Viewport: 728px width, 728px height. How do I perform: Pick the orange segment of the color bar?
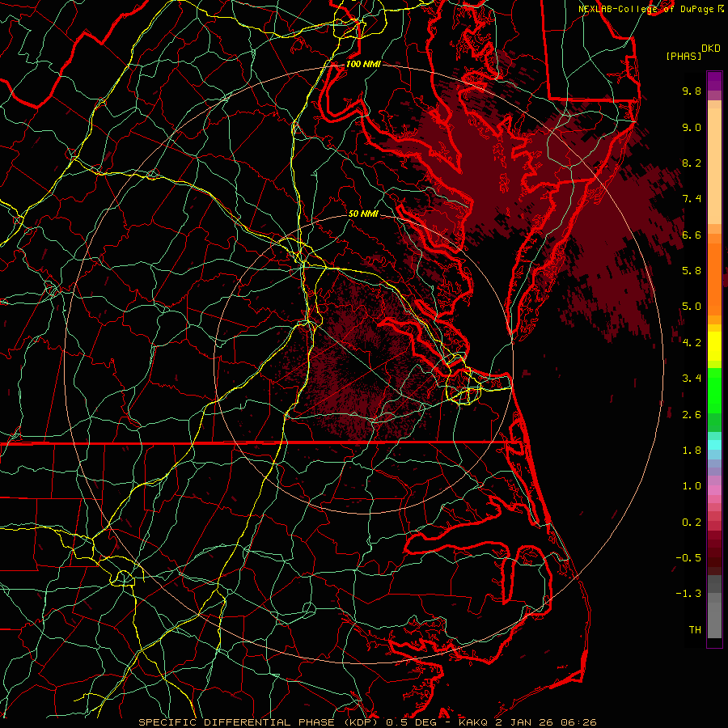tap(714, 278)
